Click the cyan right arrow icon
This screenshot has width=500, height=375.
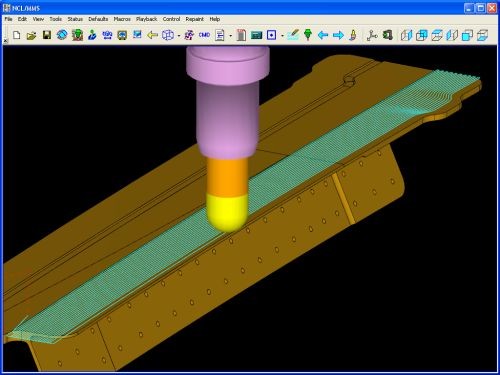(x=338, y=35)
